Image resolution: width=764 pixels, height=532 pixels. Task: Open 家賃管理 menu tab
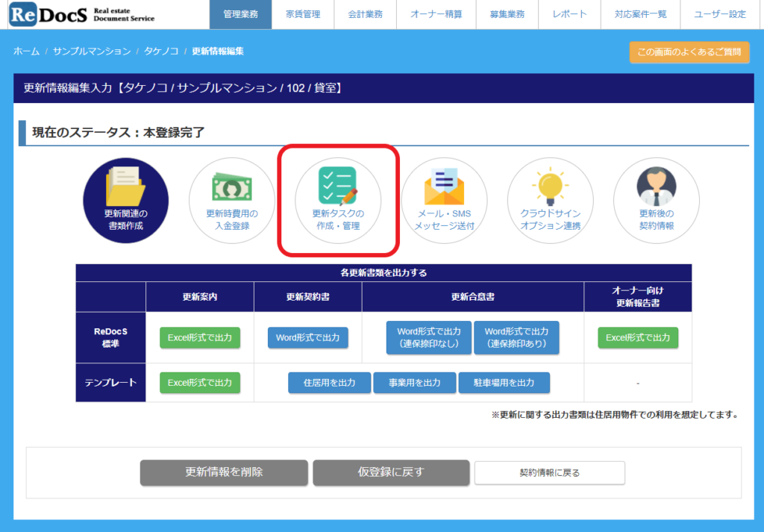pyautogui.click(x=303, y=15)
